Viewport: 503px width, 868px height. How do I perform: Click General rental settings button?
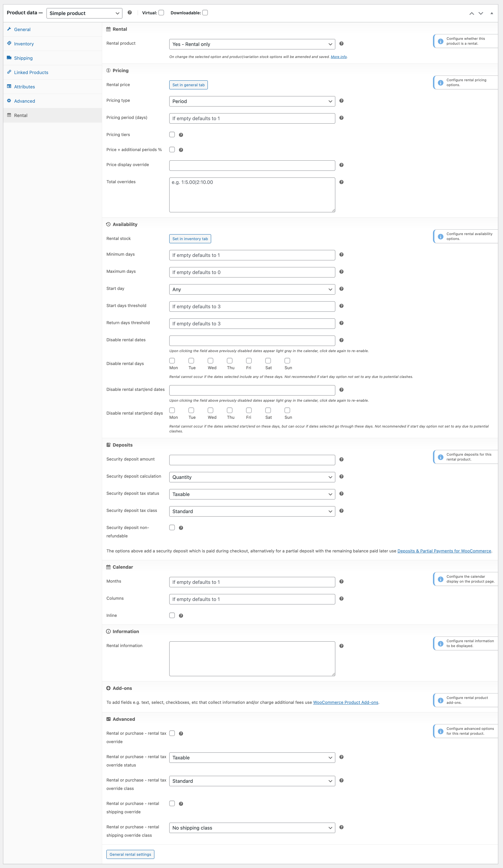pyautogui.click(x=130, y=855)
